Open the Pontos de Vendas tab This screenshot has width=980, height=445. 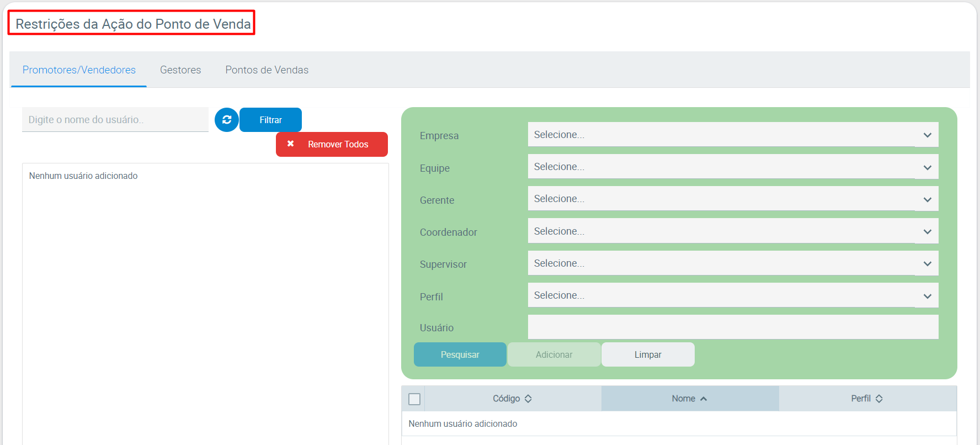click(x=267, y=70)
